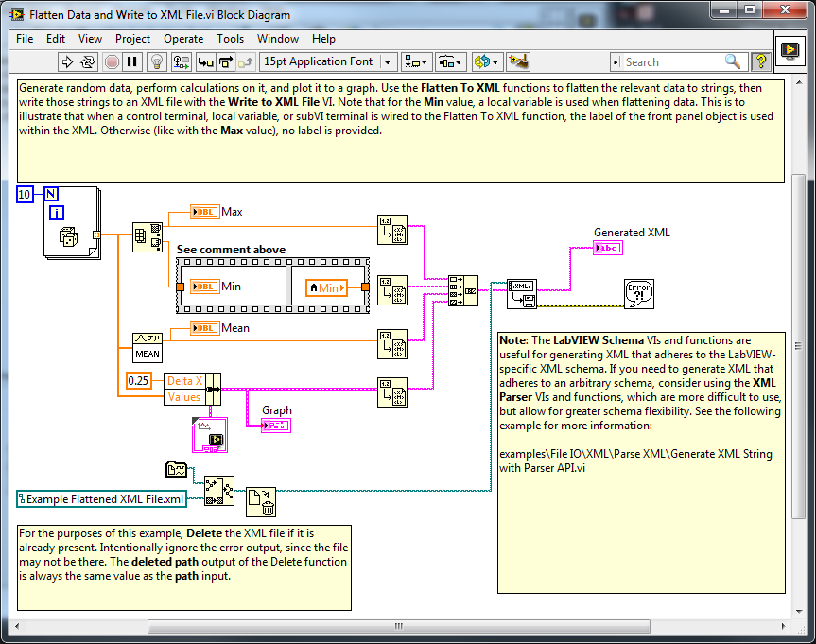Click the scroll right arrow

784,626
